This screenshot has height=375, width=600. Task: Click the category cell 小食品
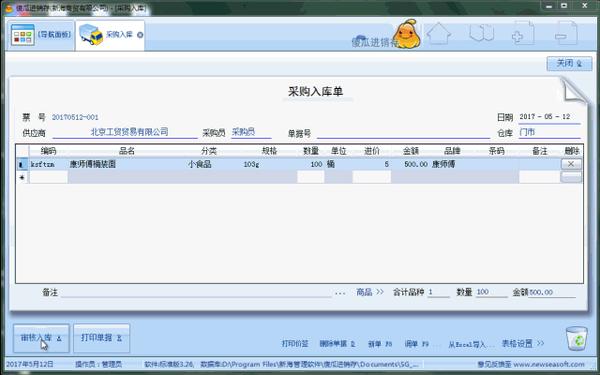[x=209, y=165]
